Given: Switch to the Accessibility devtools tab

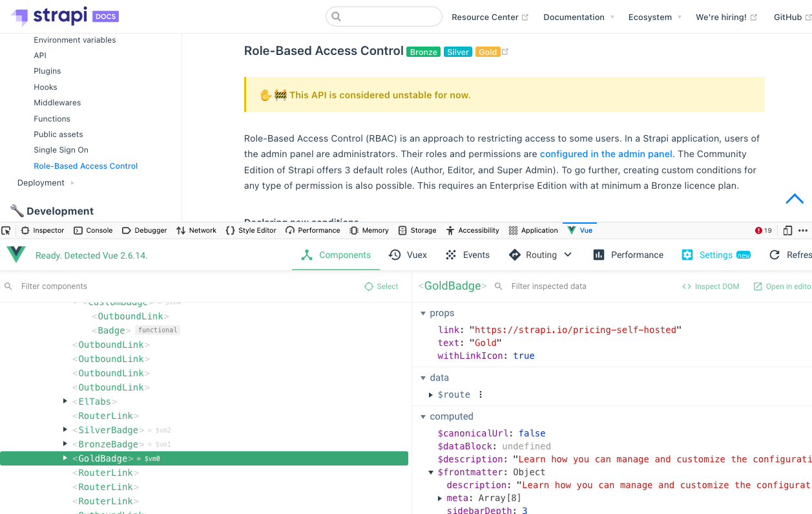Looking at the screenshot, I should pyautogui.click(x=472, y=230).
